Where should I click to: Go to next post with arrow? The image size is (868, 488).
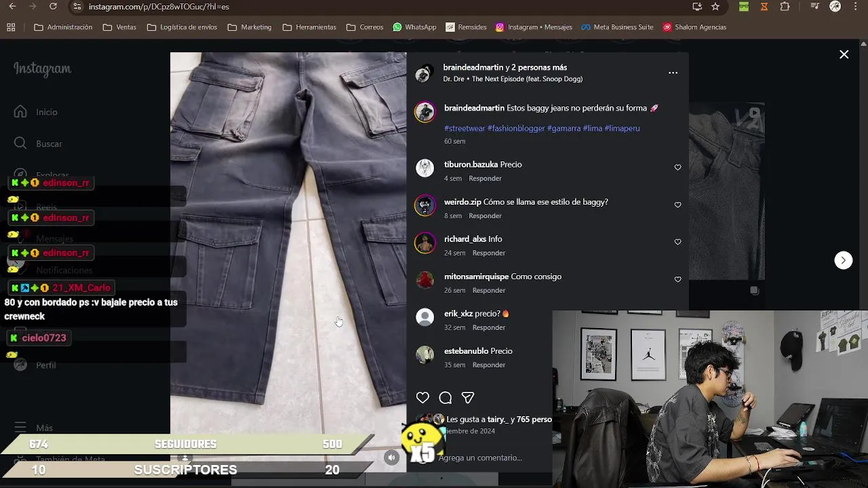pyautogui.click(x=843, y=260)
